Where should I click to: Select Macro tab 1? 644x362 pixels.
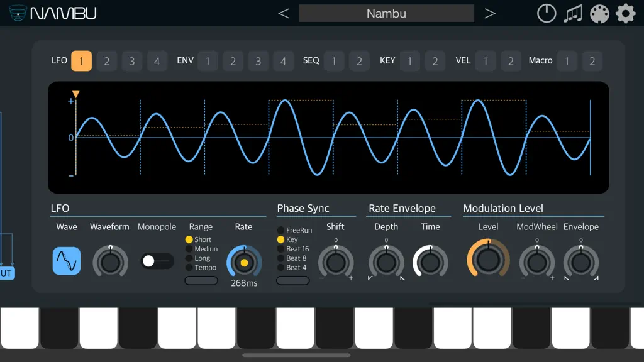pyautogui.click(x=567, y=61)
